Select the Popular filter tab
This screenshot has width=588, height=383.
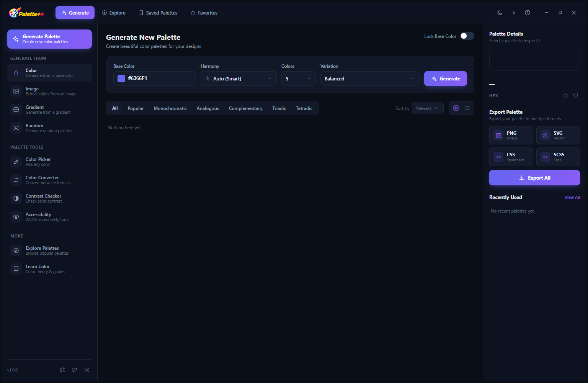tap(136, 108)
